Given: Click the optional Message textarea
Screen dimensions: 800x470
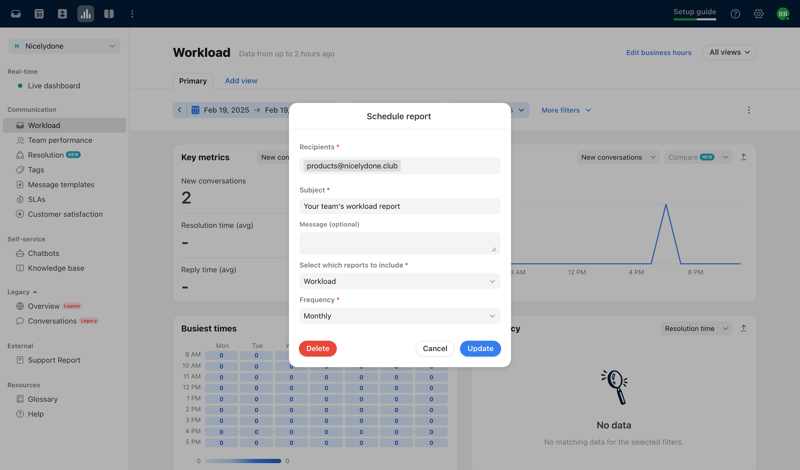Looking at the screenshot, I should point(399,243).
